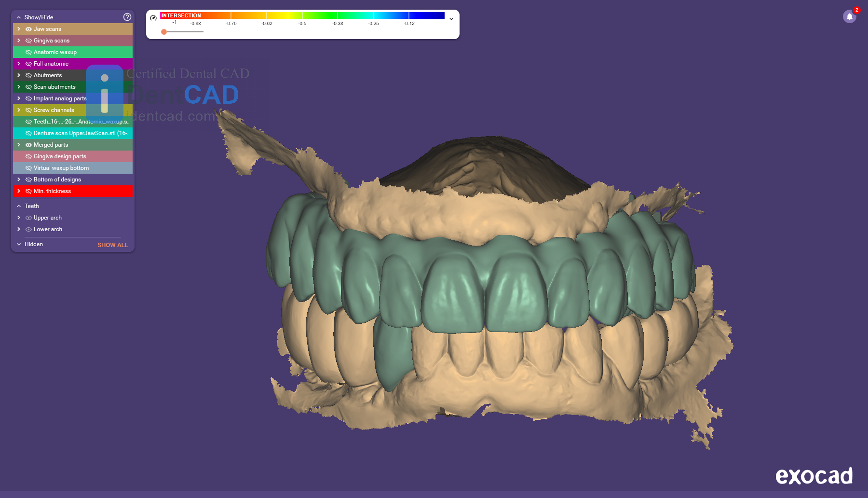868x498 pixels.
Task: Click the gauge icon beside the intersection scale
Action: click(153, 18)
